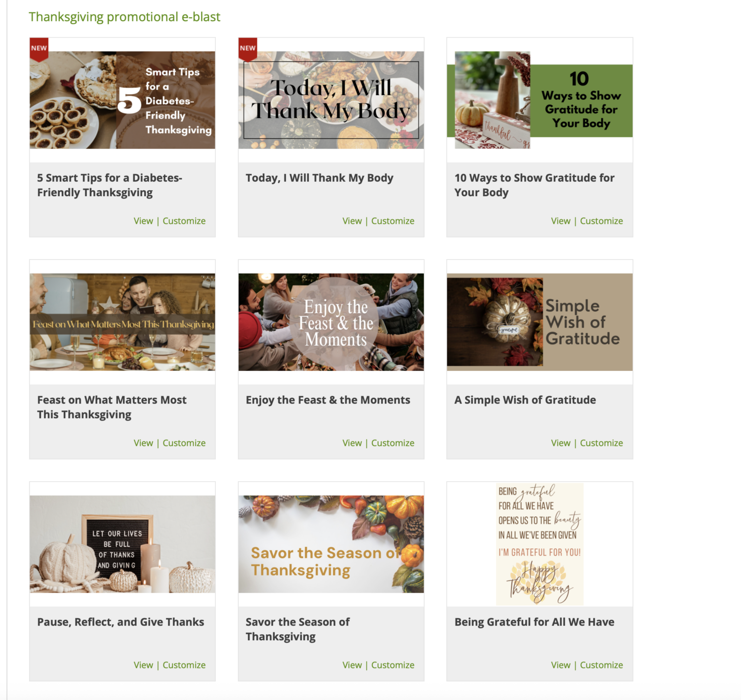The height and width of the screenshot is (700, 741).
Task: View A Simple Wish of Gratitude template
Action: coord(561,443)
